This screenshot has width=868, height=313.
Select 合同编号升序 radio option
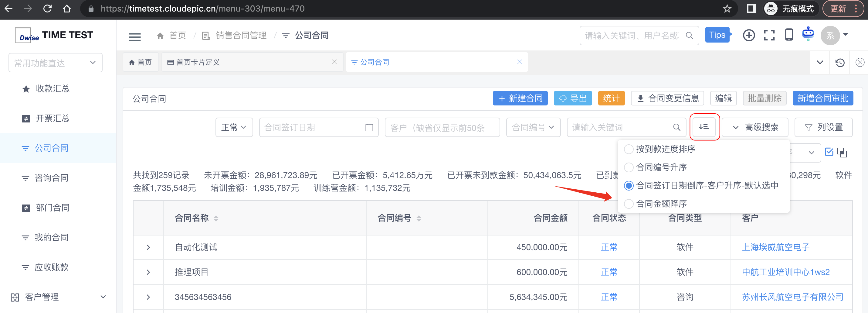629,167
